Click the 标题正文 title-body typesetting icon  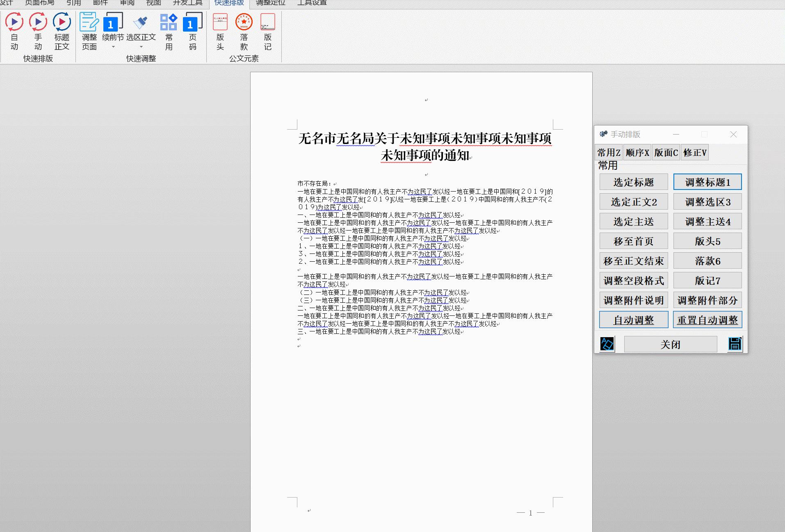point(62,32)
